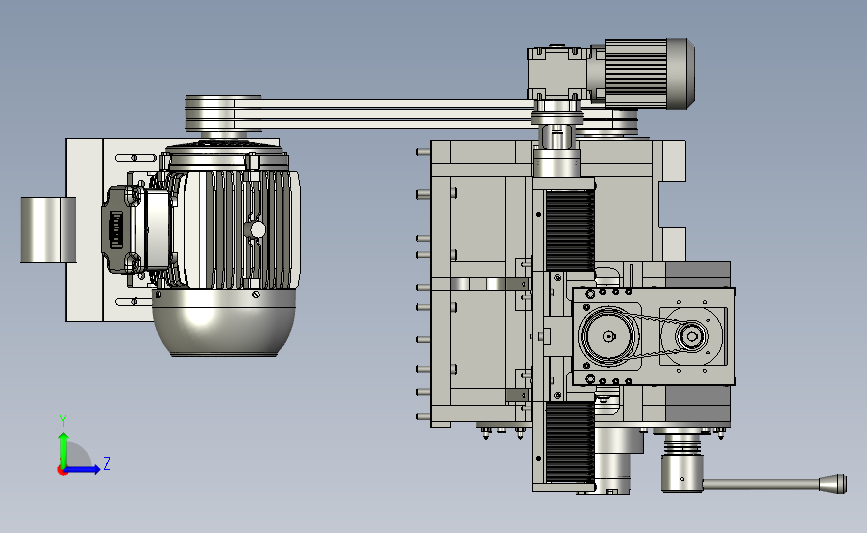Select the upper black bellows cover
This screenshot has height=533, width=867.
coord(570,230)
